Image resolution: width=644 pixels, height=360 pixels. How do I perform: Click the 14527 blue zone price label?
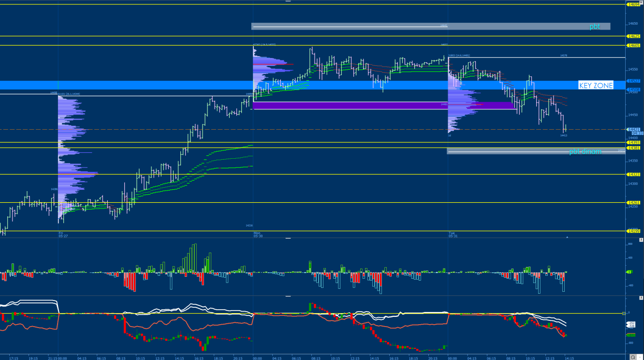[633, 81]
